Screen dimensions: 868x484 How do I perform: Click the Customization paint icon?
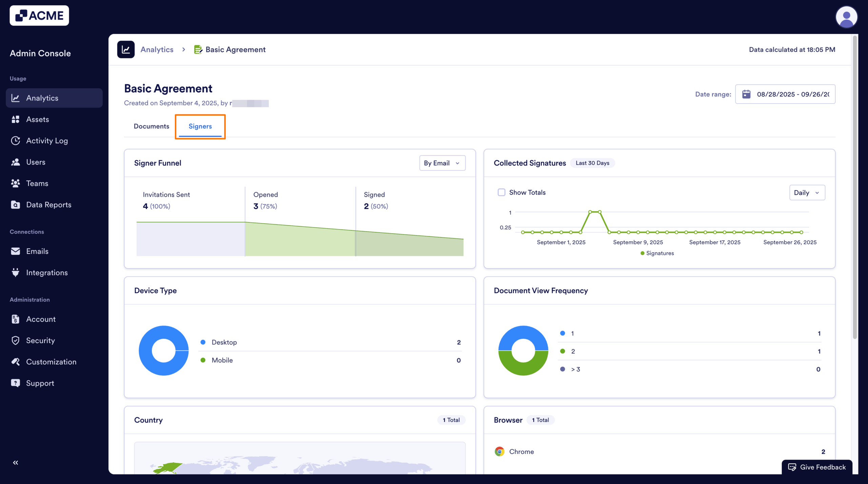(x=15, y=362)
